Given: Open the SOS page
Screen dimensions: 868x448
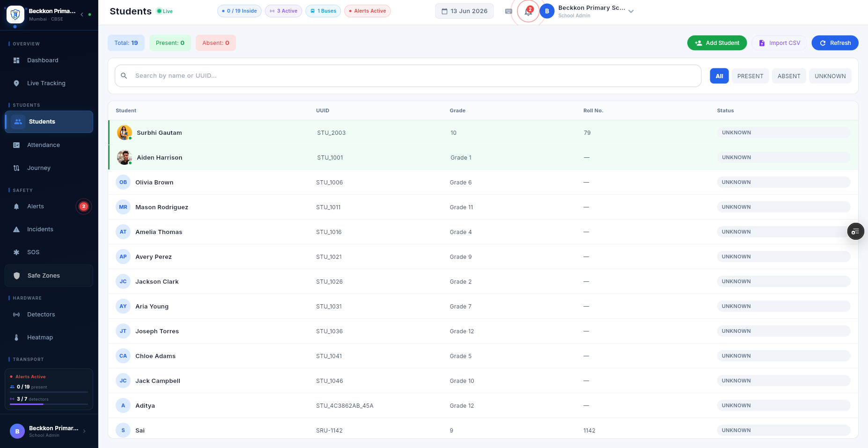Looking at the screenshot, I should pos(49,252).
